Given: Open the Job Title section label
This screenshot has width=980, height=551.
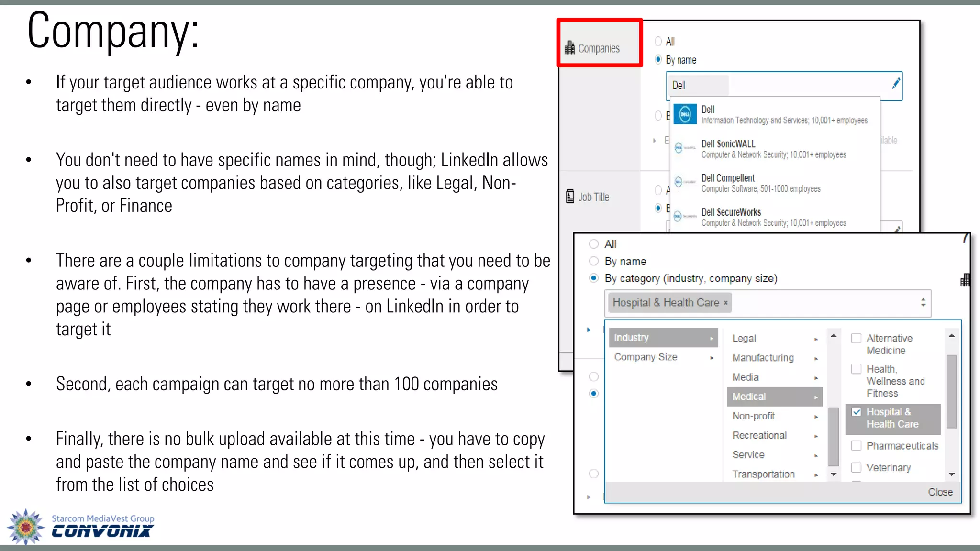Looking at the screenshot, I should 593,197.
